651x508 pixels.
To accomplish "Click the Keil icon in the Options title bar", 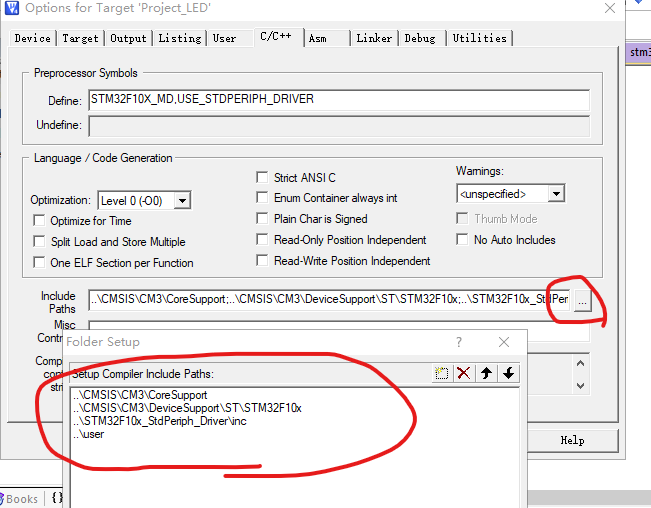I will pyautogui.click(x=12, y=7).
